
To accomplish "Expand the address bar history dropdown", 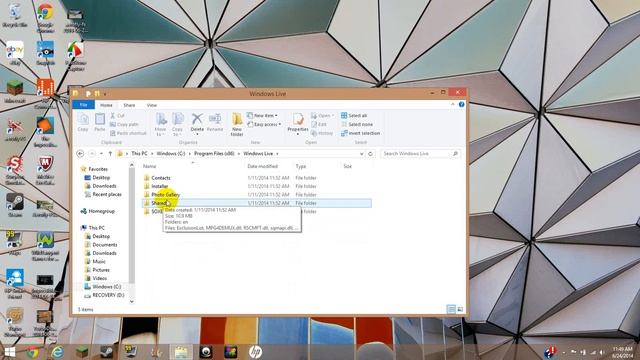I will pos(362,153).
